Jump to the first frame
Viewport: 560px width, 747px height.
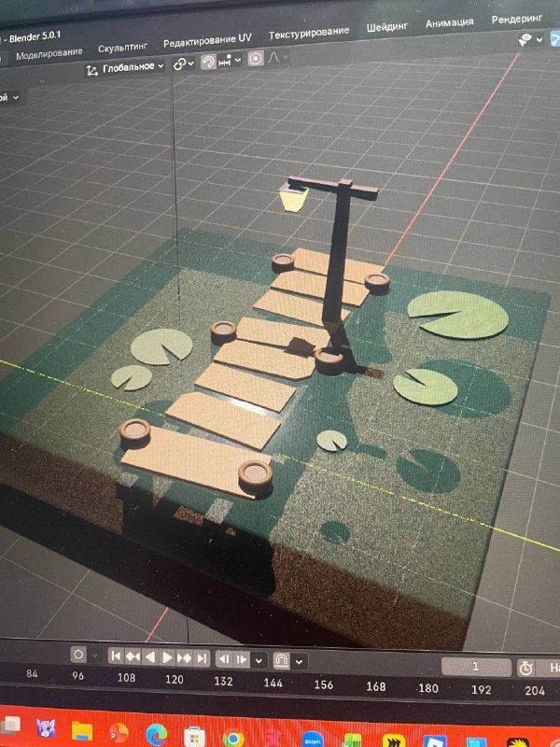coord(116,656)
